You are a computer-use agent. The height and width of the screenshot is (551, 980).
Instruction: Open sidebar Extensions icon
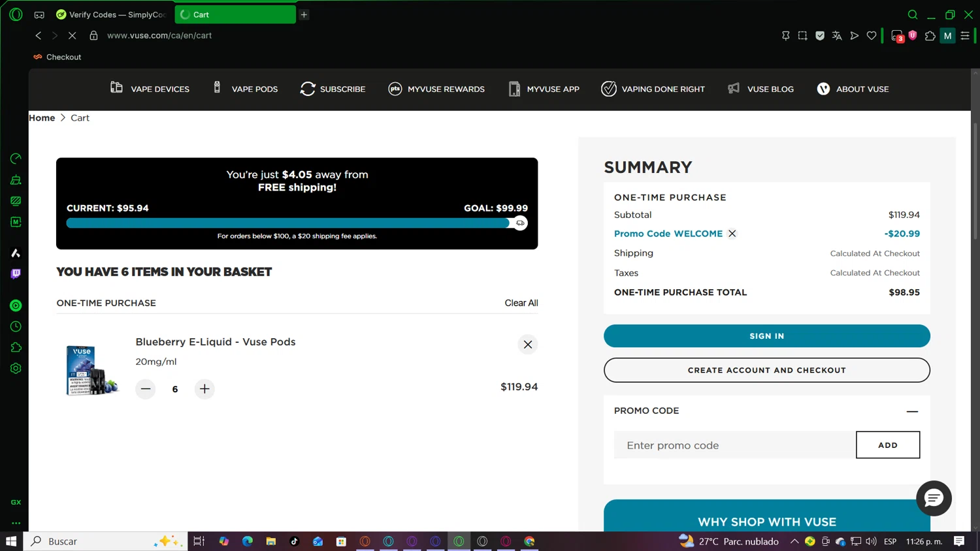16,347
